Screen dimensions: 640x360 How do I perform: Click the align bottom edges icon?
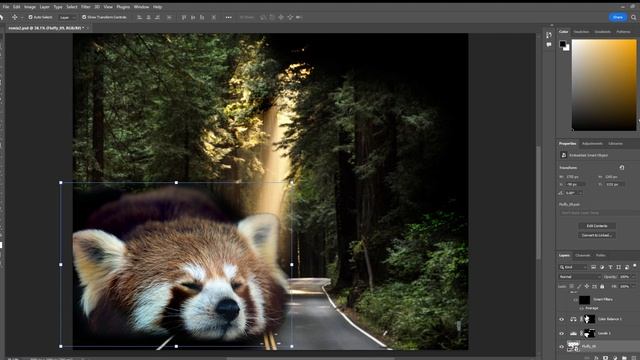tap(202, 17)
